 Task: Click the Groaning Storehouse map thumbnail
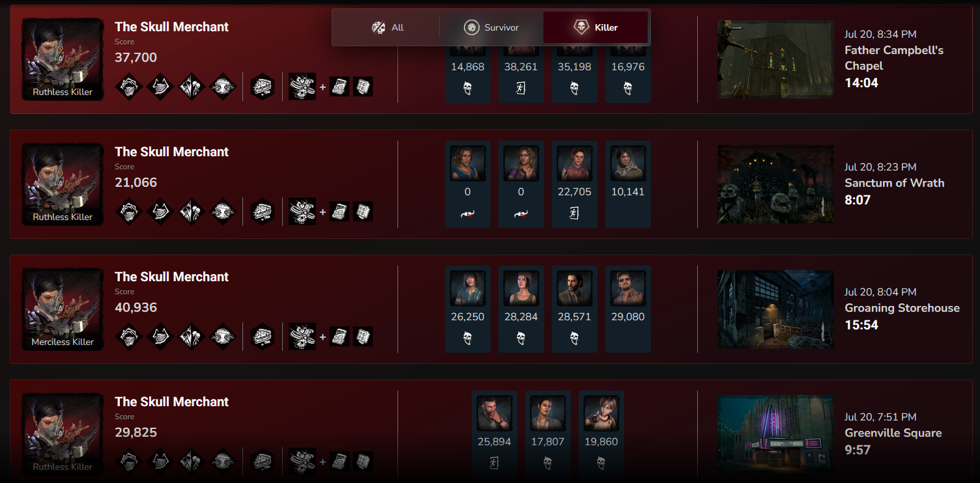pos(775,309)
